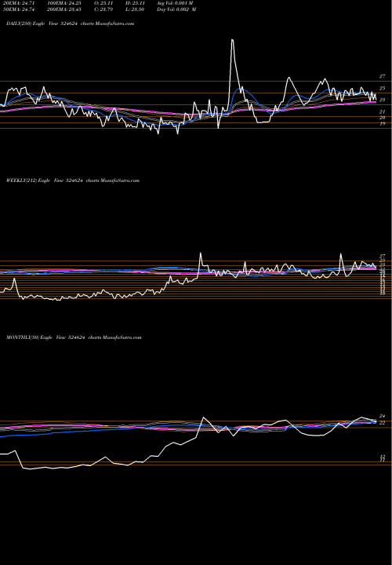The image size is (392, 565).
Task: Click the 27 price label on weekly chart
Action: (x=383, y=256)
